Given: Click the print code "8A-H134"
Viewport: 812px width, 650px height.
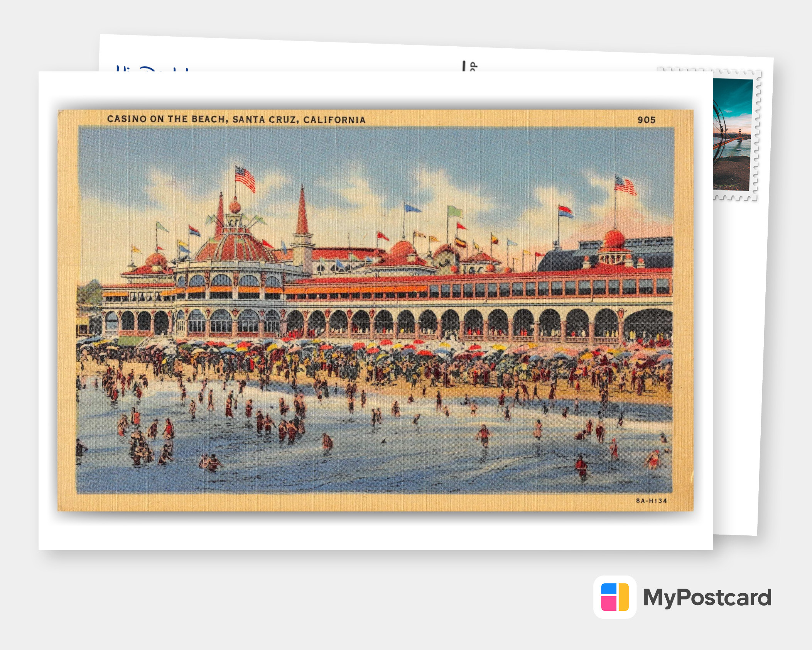Looking at the screenshot, I should click(x=652, y=501).
